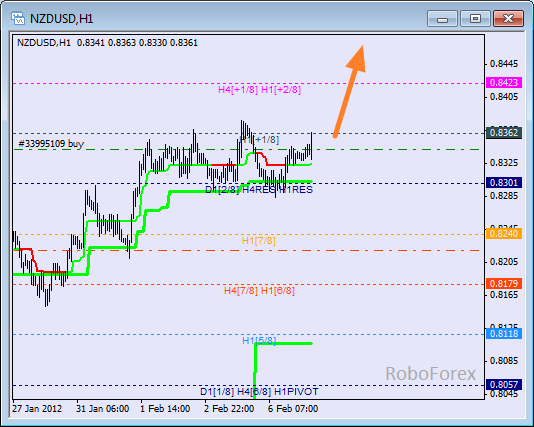Image resolution: width=534 pixels, height=427 pixels.
Task: Click the #33995109 buy order label
Action: click(51, 144)
